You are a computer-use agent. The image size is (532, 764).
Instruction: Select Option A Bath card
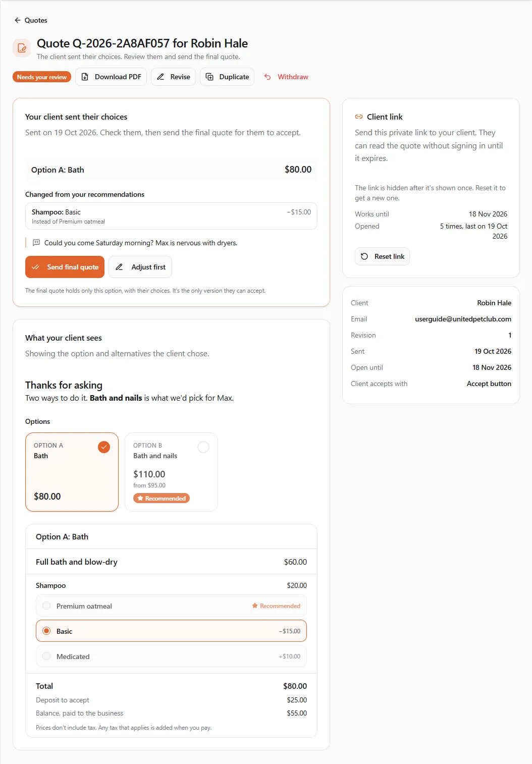(72, 472)
